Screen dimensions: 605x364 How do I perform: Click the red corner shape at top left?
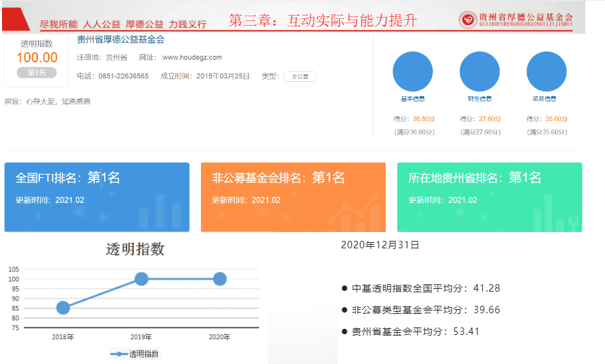(x=14, y=18)
